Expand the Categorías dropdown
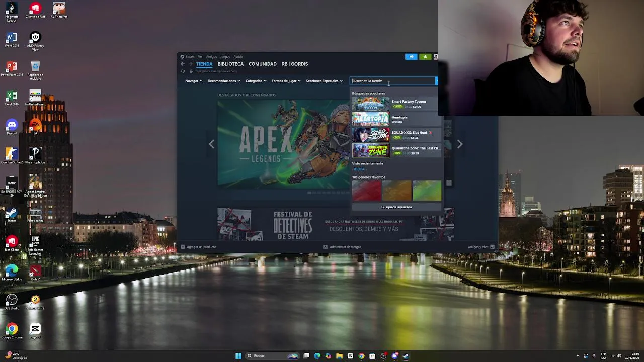 click(256, 81)
